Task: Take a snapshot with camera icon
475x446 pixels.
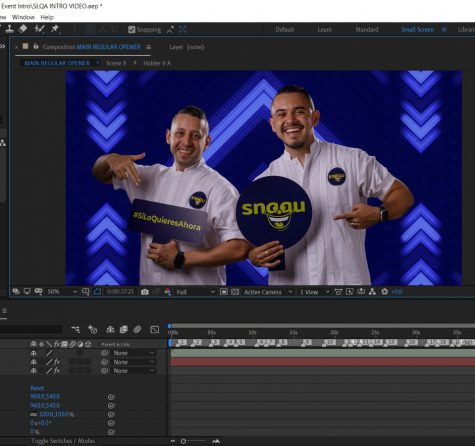Action: tap(145, 292)
